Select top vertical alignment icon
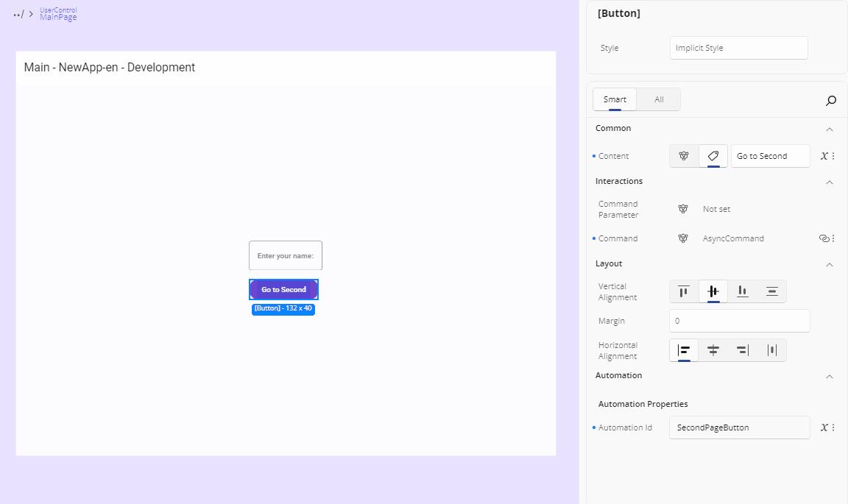 coord(683,291)
